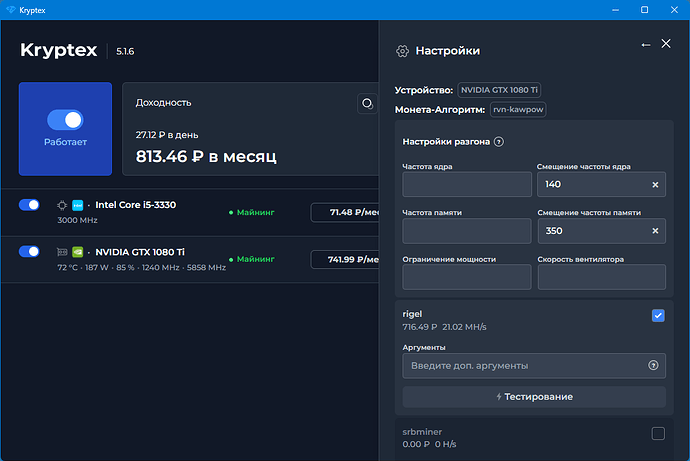
Task: Click the back arrow in settings panel
Action: coord(646,45)
